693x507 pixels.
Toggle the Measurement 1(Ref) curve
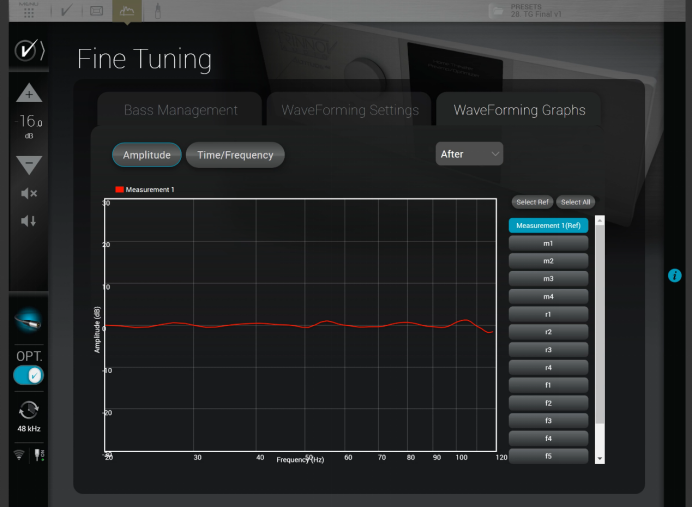548,226
